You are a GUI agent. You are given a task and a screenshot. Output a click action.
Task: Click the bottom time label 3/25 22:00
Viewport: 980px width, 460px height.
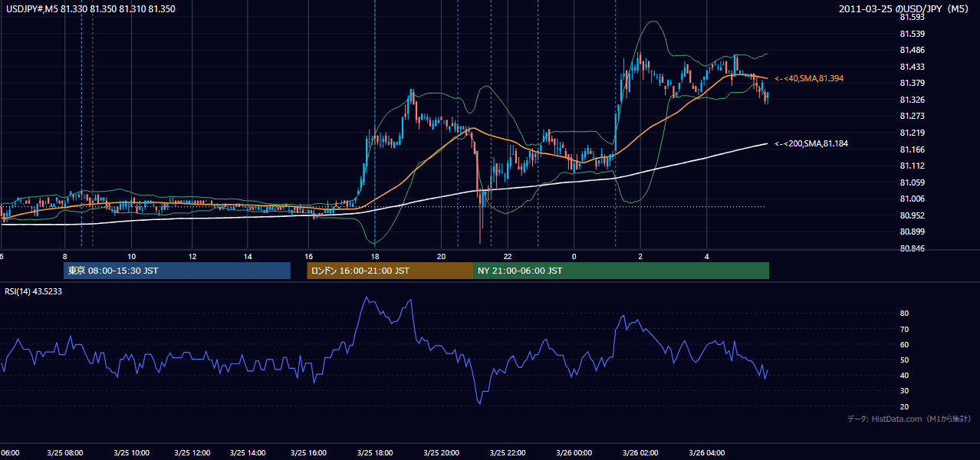pyautogui.click(x=507, y=452)
